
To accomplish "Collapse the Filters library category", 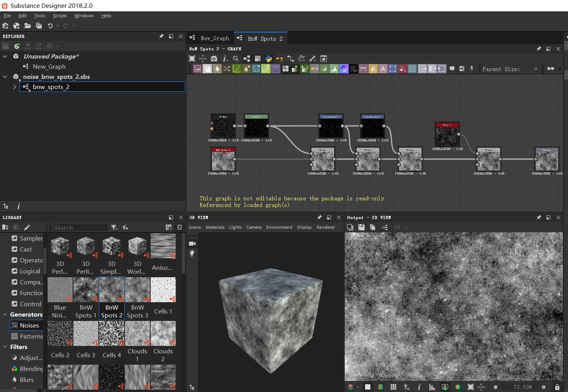I will (x=5, y=347).
